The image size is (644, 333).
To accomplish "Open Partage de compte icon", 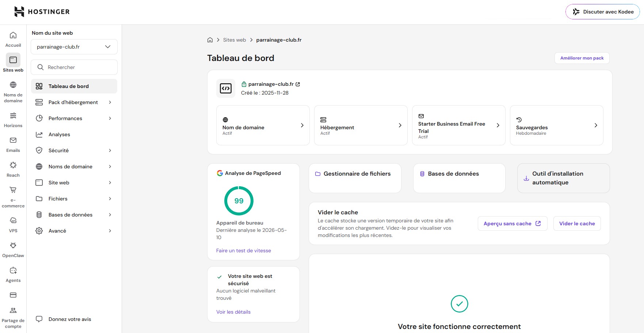I will pyautogui.click(x=13, y=310).
